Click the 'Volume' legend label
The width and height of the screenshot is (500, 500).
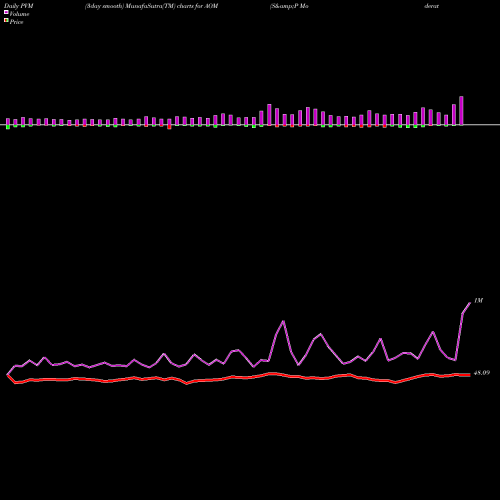[19, 14]
